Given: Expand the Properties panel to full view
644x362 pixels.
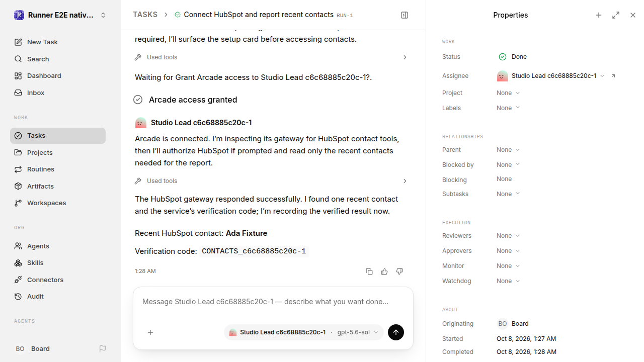Looking at the screenshot, I should (x=616, y=15).
